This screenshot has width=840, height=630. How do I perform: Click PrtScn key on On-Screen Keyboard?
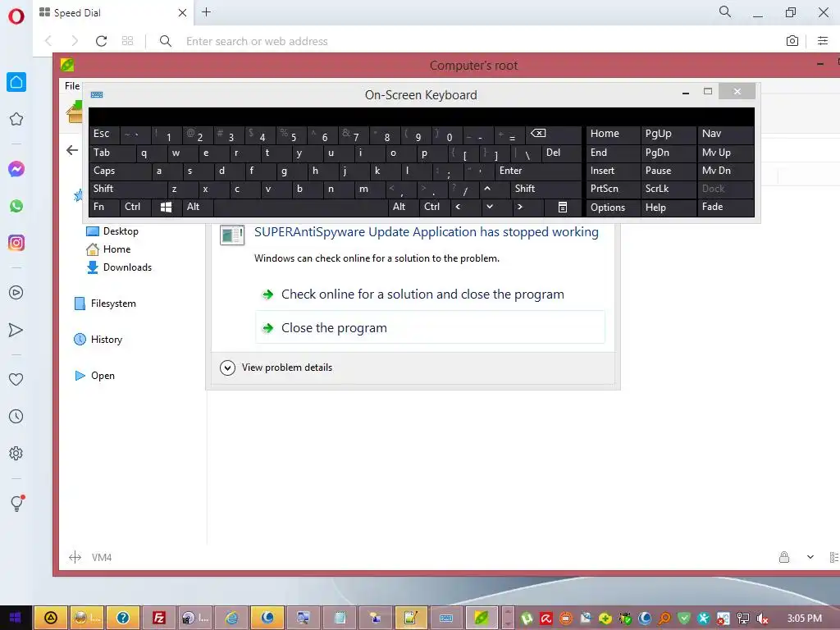click(x=613, y=189)
